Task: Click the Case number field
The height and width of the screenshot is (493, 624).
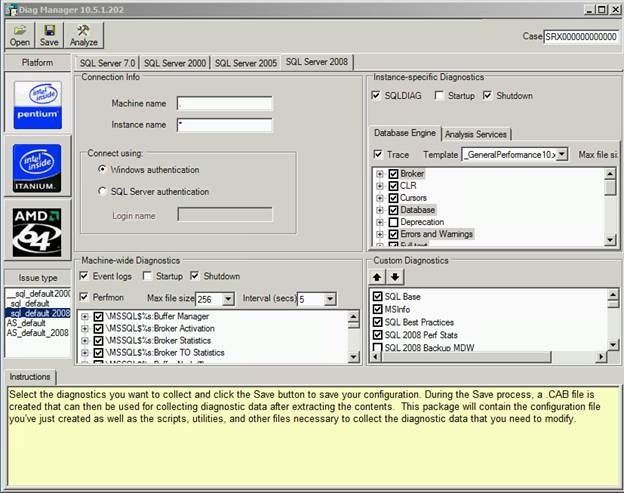Action: click(x=581, y=37)
